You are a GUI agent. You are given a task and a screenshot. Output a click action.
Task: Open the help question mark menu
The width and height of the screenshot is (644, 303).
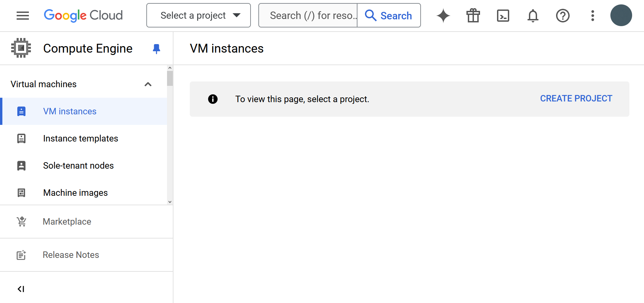pyautogui.click(x=563, y=16)
